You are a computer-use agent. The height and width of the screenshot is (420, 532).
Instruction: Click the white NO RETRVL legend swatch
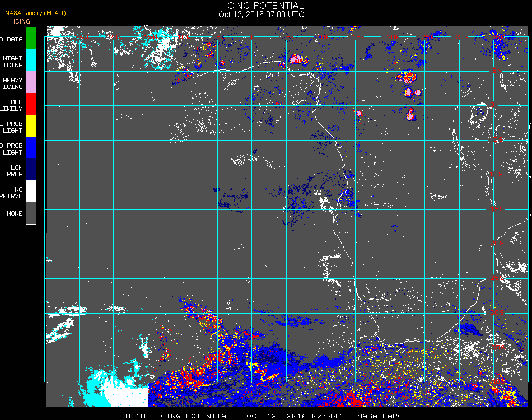[x=31, y=192]
